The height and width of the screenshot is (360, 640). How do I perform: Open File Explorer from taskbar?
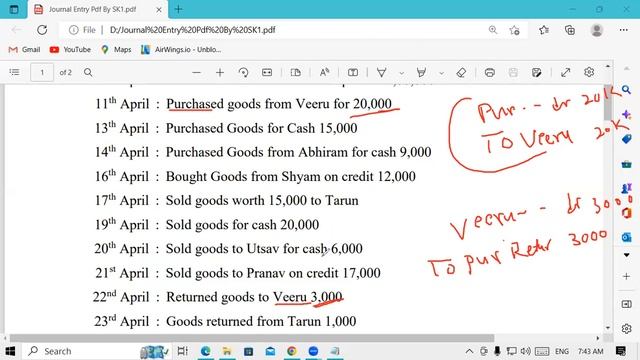(227, 351)
